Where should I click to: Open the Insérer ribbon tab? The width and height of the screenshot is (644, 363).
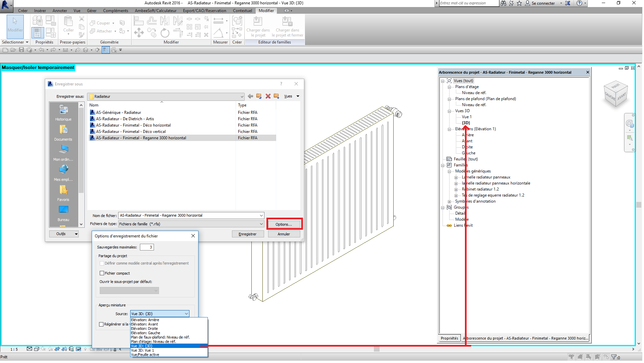(x=40, y=11)
